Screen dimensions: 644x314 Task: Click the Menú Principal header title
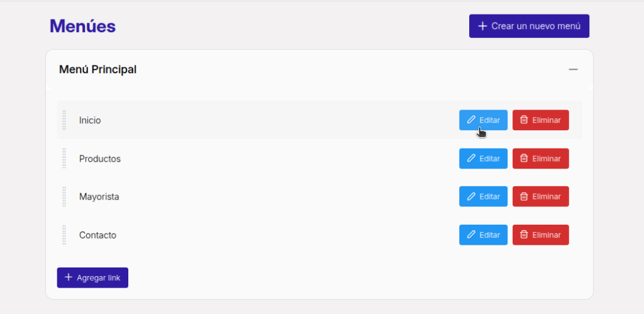click(97, 69)
